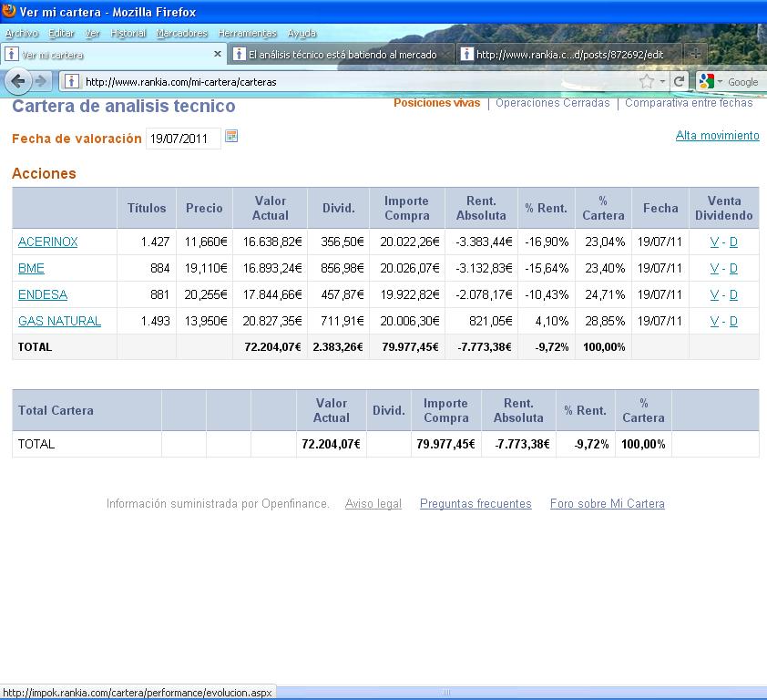Open new tab with plus button
The height and width of the screenshot is (700, 767).
pos(696,54)
